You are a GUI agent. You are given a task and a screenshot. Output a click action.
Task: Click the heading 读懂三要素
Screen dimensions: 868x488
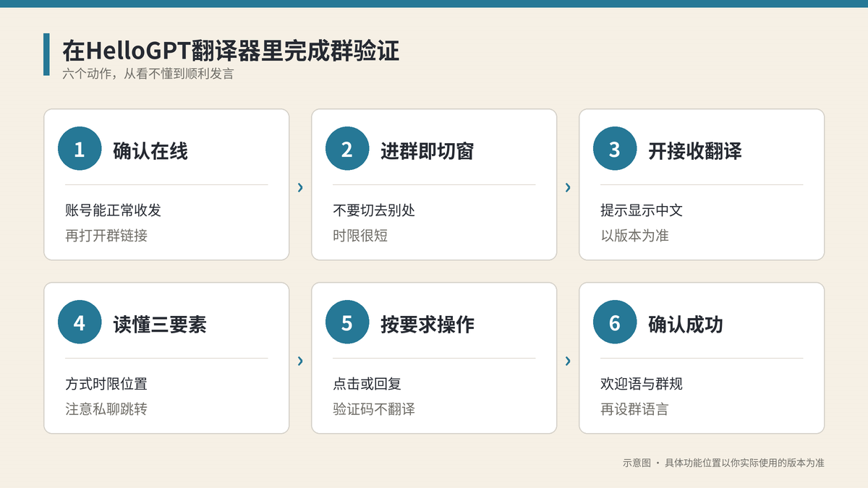pos(160,325)
